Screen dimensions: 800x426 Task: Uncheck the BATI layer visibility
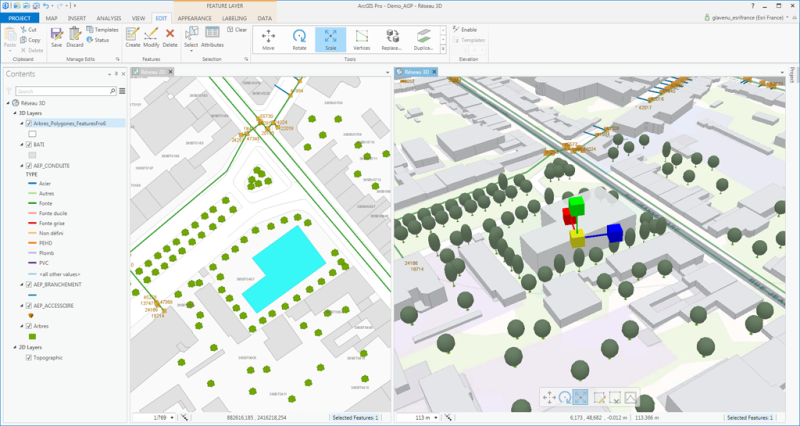(x=28, y=144)
